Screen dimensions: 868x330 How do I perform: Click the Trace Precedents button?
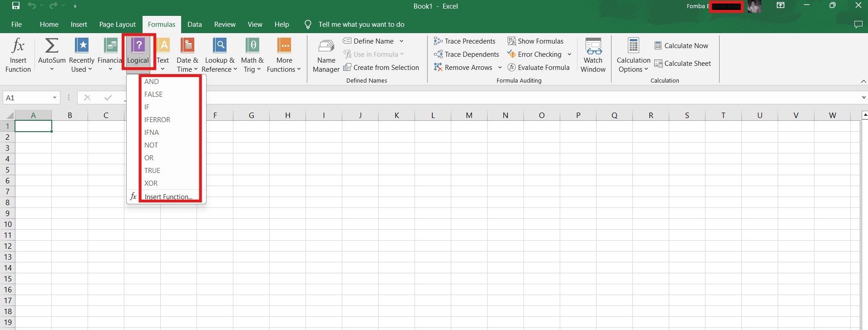point(465,41)
